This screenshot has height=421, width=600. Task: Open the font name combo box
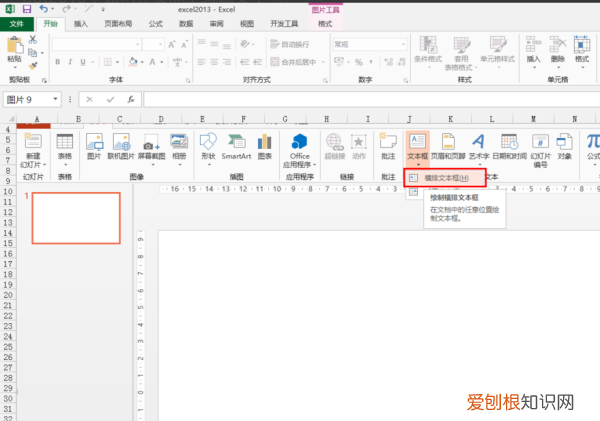96,44
